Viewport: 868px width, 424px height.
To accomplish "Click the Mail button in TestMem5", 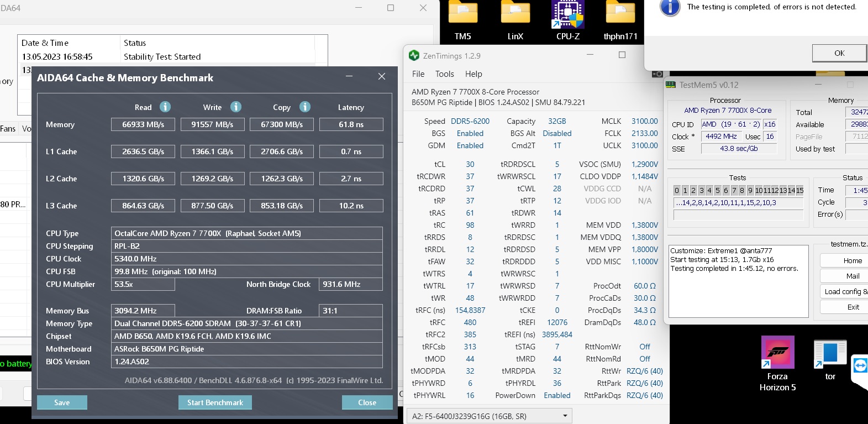I will tap(844, 276).
